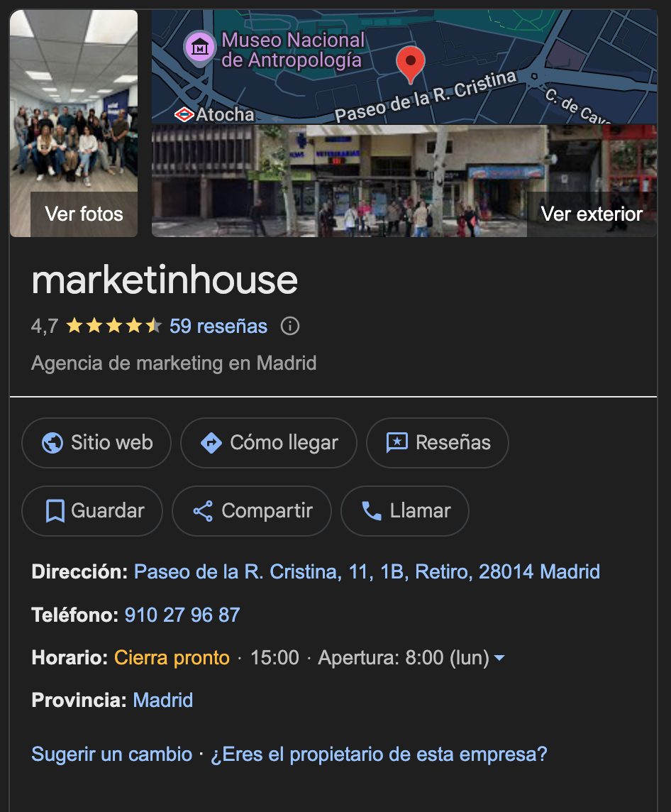Click the red location pin on map

(410, 64)
